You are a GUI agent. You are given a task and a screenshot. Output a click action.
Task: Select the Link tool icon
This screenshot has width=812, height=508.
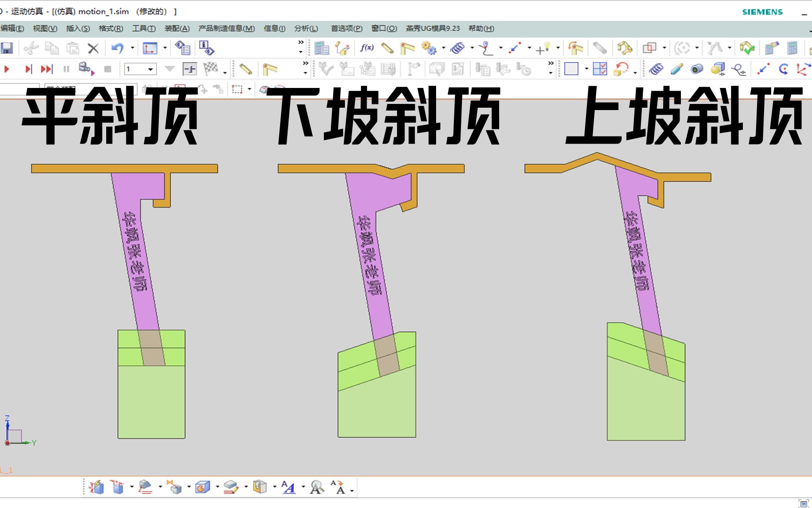click(387, 48)
